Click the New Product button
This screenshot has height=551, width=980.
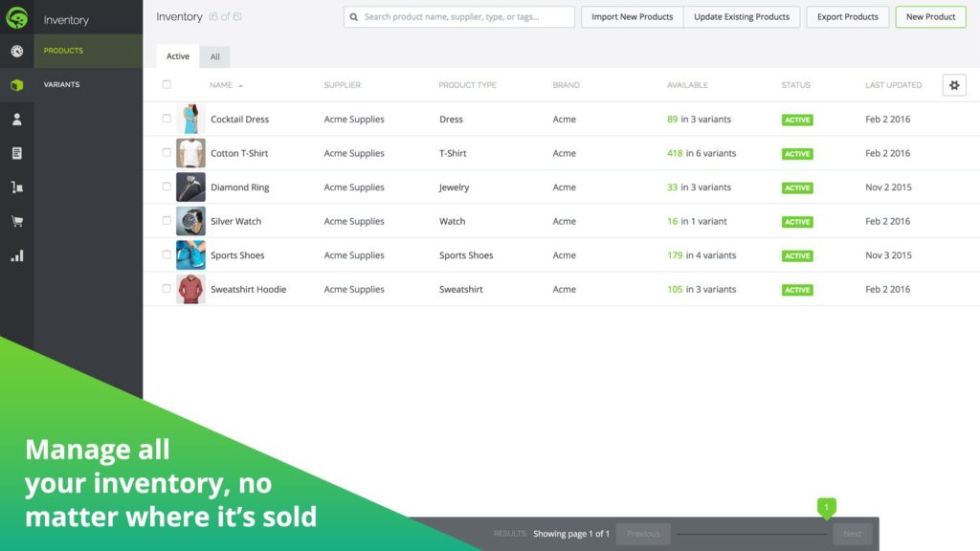(x=930, y=17)
